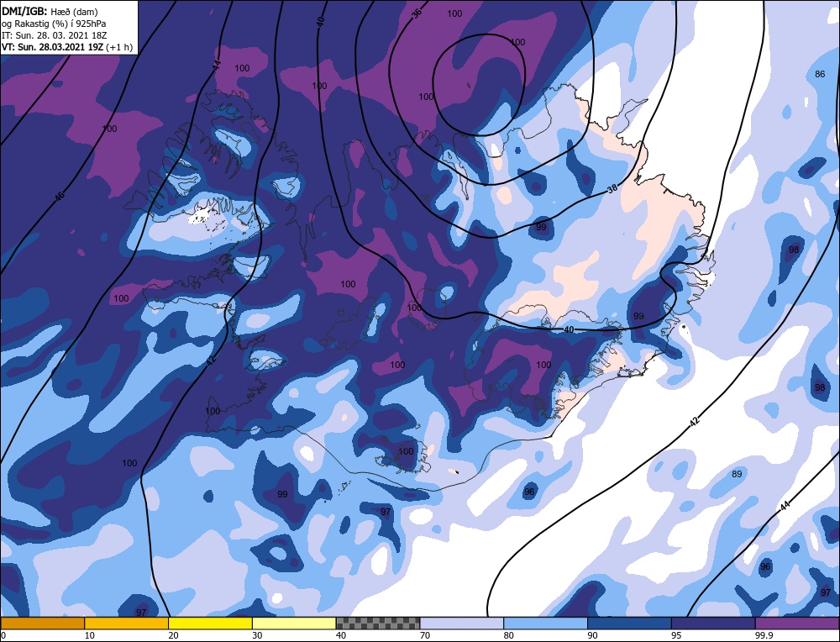Click the '95' legend tick label
The width and height of the screenshot is (840, 642).
coord(676,635)
